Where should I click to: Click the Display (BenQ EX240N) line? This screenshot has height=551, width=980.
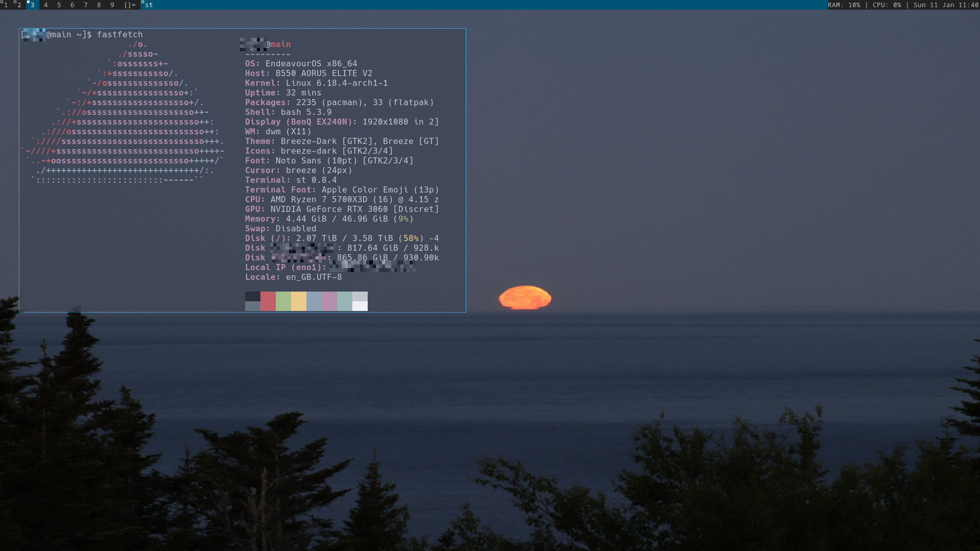tap(342, 122)
